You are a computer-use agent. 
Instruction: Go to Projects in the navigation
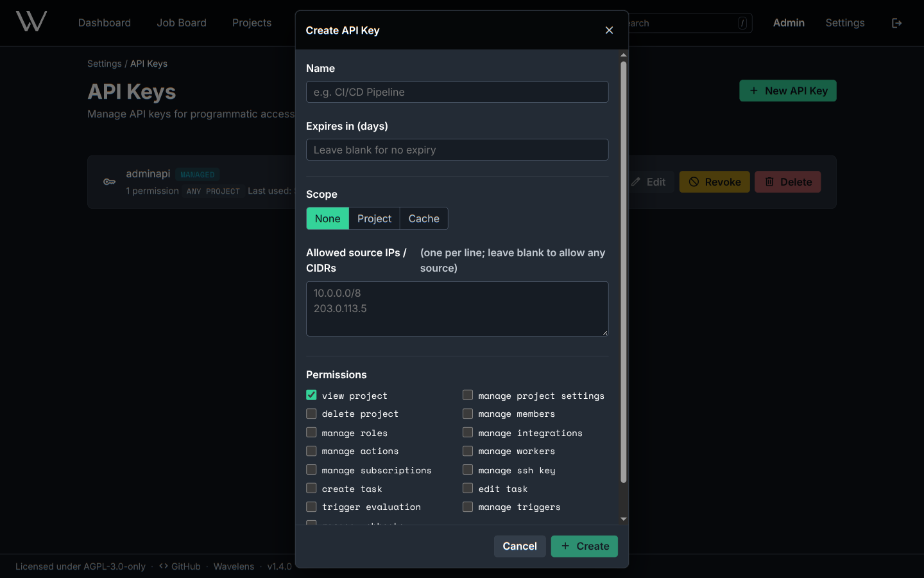252,23
